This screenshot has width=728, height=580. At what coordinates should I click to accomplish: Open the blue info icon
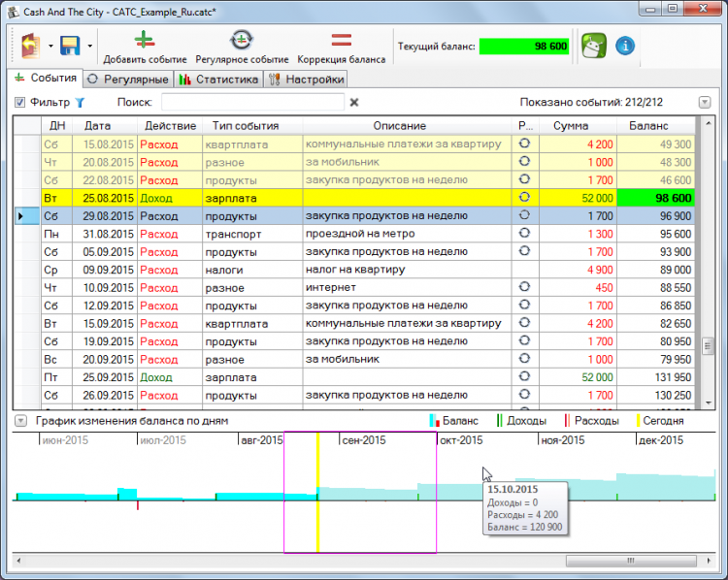(625, 45)
